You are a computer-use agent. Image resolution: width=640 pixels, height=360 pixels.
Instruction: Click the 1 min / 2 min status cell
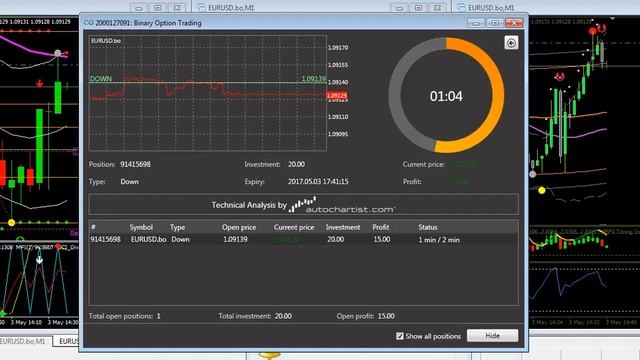pyautogui.click(x=439, y=240)
